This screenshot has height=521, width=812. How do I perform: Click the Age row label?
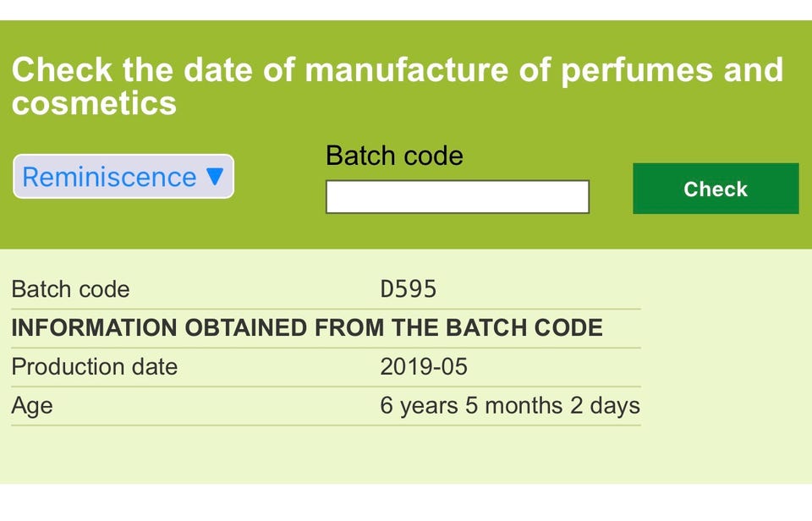point(32,406)
